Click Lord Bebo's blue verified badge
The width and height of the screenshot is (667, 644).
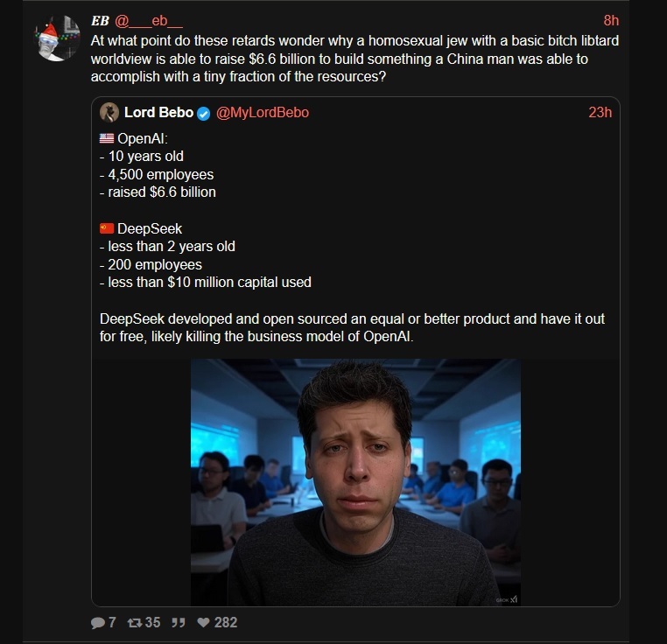click(x=204, y=114)
